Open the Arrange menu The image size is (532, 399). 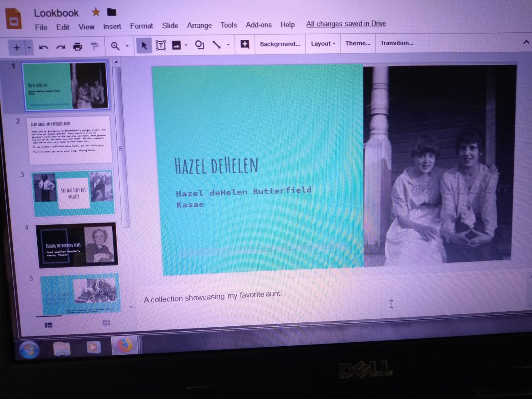click(199, 25)
